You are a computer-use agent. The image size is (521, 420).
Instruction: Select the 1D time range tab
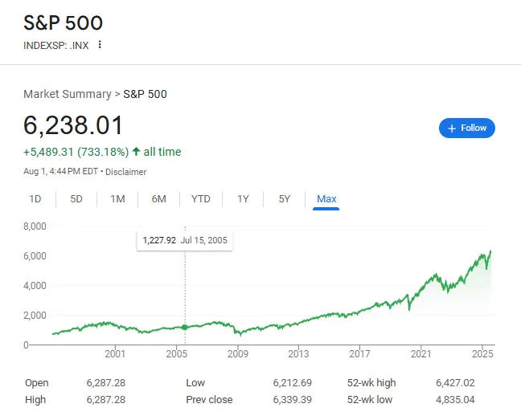35,199
